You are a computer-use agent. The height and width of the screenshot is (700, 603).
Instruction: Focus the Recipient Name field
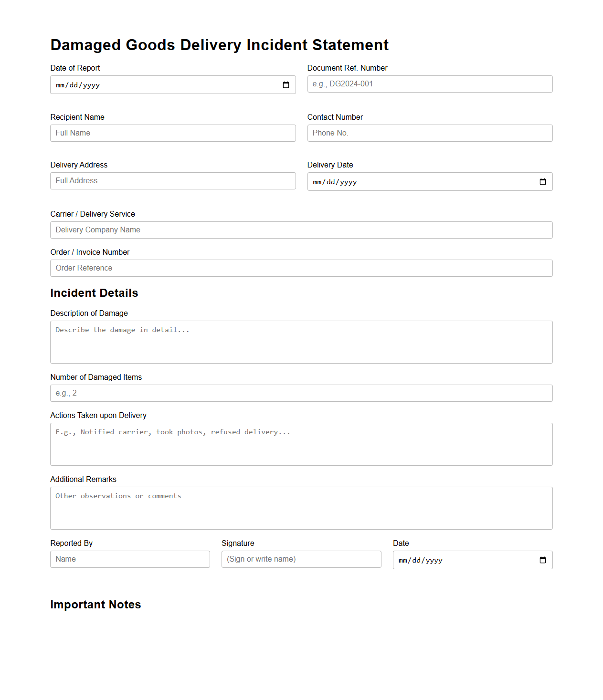pyautogui.click(x=173, y=133)
